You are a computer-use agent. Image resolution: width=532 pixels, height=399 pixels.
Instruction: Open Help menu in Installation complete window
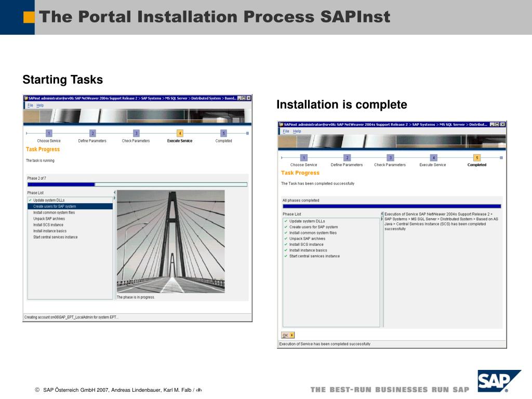tap(297, 131)
